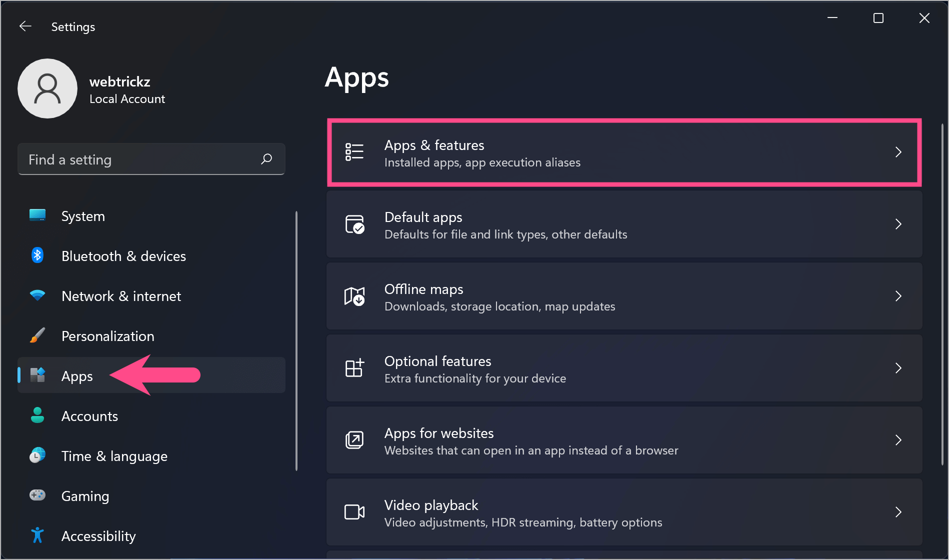Screen dimensions: 949x560
Task: Click the search magnifier icon
Action: [266, 159]
